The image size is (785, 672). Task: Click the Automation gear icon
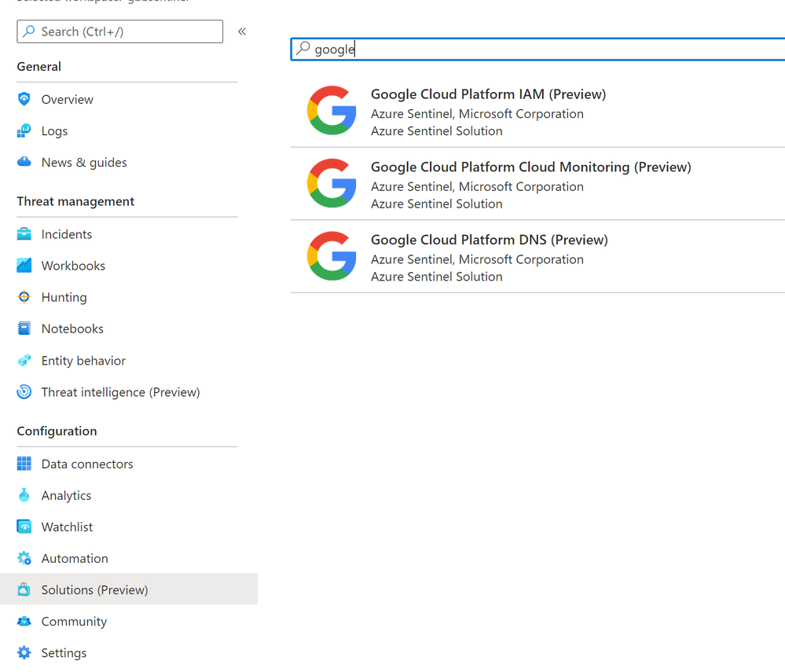tap(24, 558)
